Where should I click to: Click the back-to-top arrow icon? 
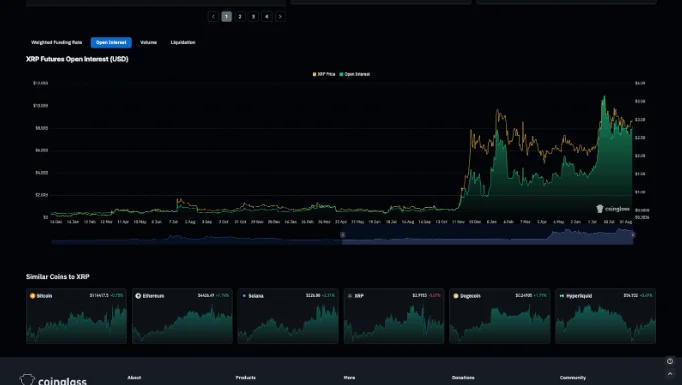click(x=670, y=374)
